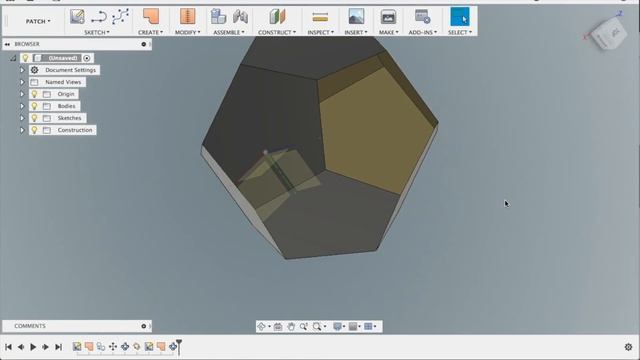Click the Browser panel options dot
This screenshot has width=640, height=360.
tap(144, 44)
